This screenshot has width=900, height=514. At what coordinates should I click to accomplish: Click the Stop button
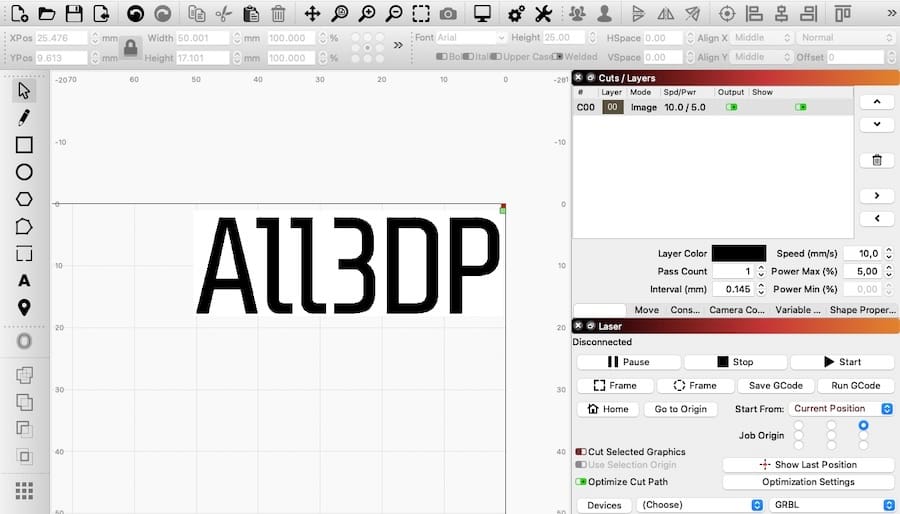pyautogui.click(x=735, y=362)
